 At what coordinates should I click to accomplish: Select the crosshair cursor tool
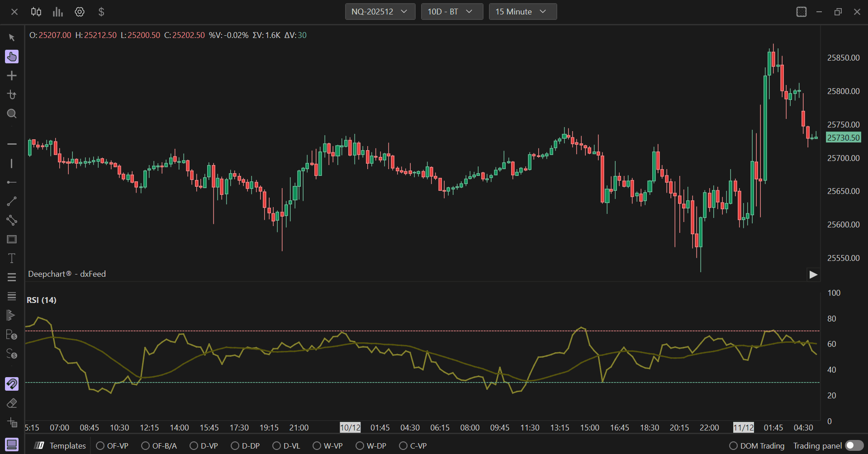(x=12, y=76)
